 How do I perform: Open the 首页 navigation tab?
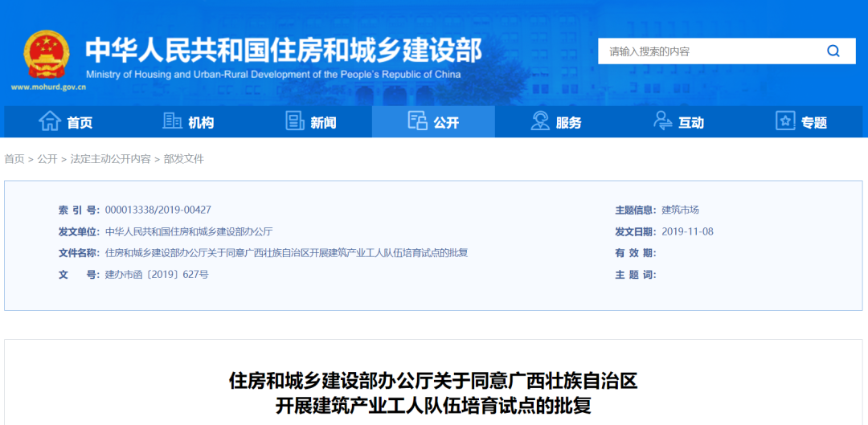pyautogui.click(x=66, y=122)
